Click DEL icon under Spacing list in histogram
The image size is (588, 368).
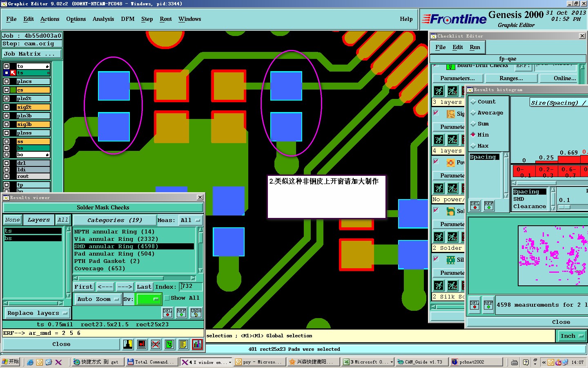pos(475,205)
